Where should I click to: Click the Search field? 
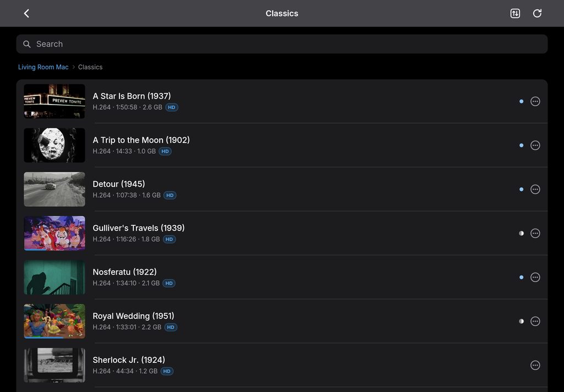coord(282,44)
